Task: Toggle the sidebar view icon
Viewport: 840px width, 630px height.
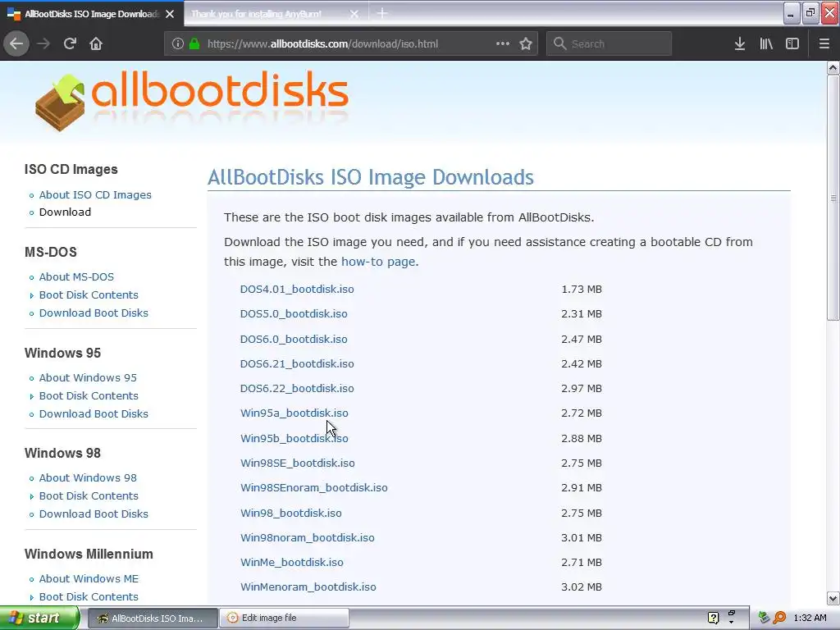Action: click(792, 44)
